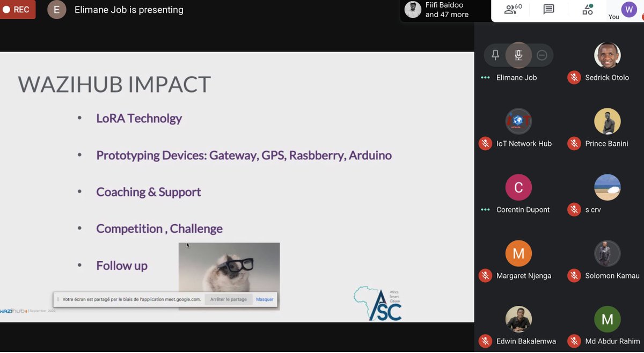Click the Africa Smart Citizen ASC logo
The width and height of the screenshot is (644, 353).
point(378,303)
